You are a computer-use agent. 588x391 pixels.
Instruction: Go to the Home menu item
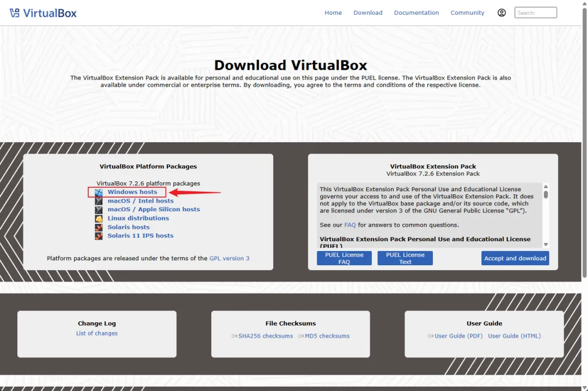[x=333, y=13]
